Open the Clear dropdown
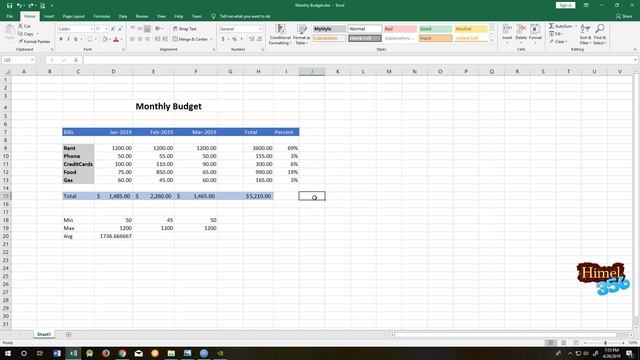Screen dimensions: 640x360 (x=558, y=42)
